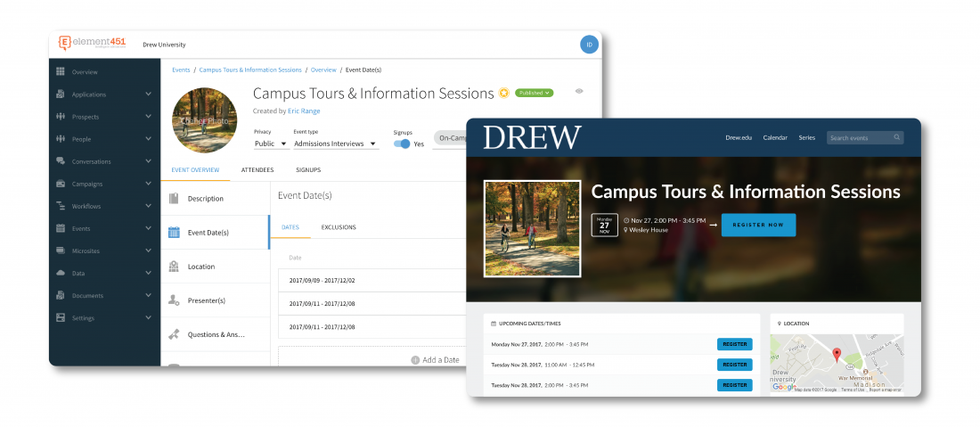Open the Privacy Public dropdown

coord(271,144)
